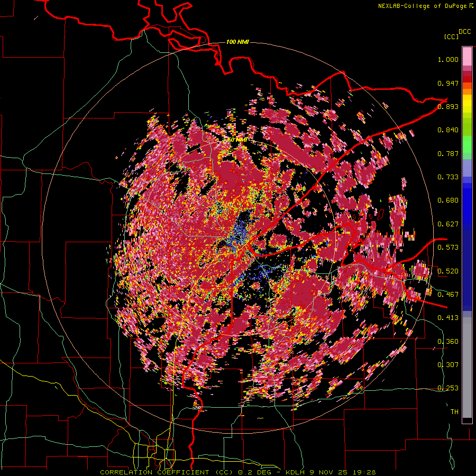Click the 100 NMI range ring label
The image size is (476, 476).
(x=237, y=42)
